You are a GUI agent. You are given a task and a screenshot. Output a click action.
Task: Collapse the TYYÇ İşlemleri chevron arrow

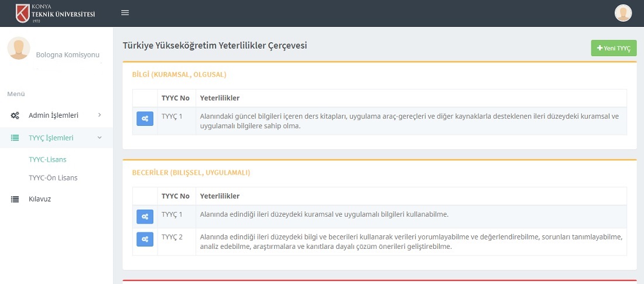(x=100, y=138)
